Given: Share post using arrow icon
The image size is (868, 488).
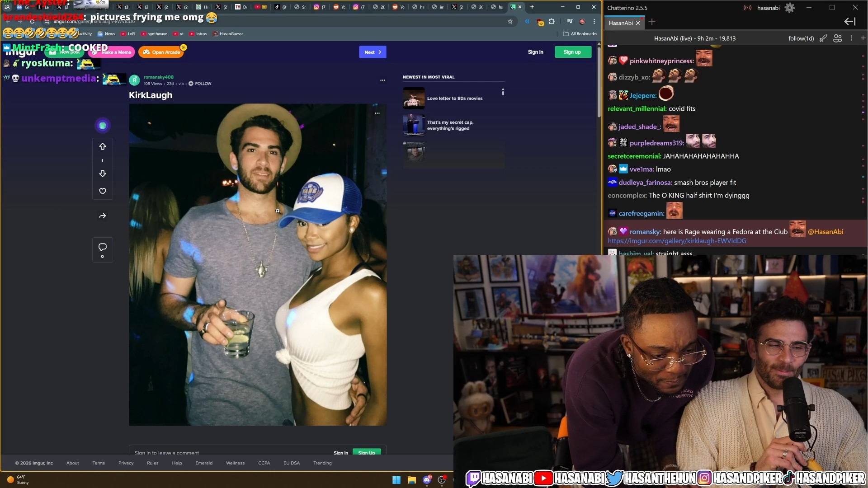Looking at the screenshot, I should [x=103, y=216].
